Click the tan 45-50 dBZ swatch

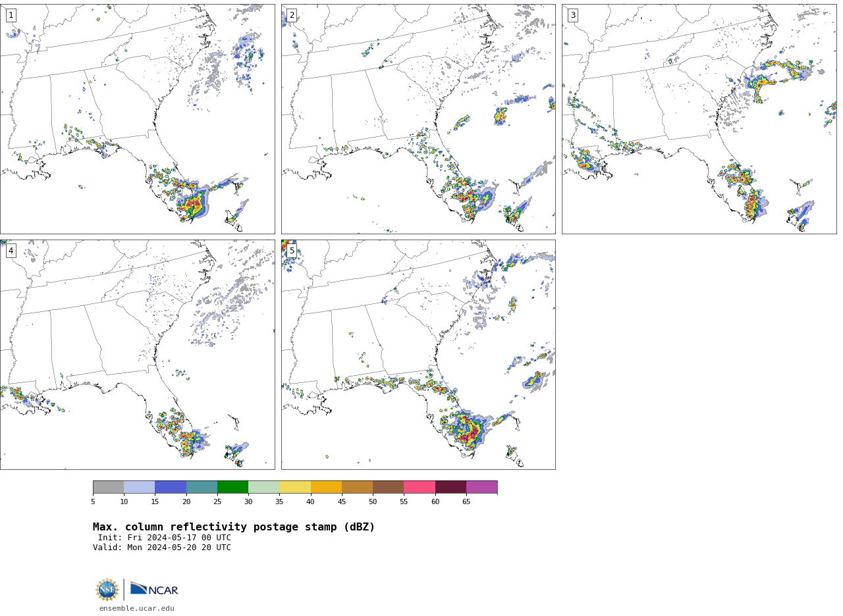pyautogui.click(x=357, y=487)
